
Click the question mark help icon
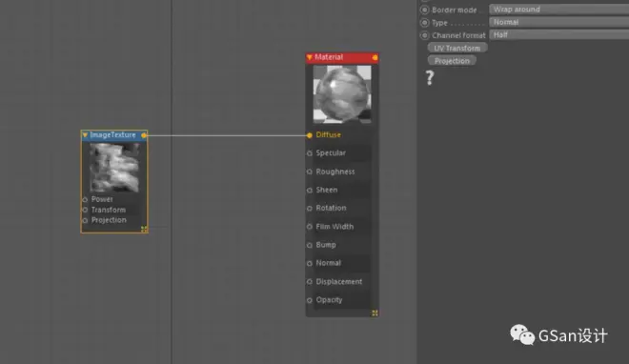[430, 78]
